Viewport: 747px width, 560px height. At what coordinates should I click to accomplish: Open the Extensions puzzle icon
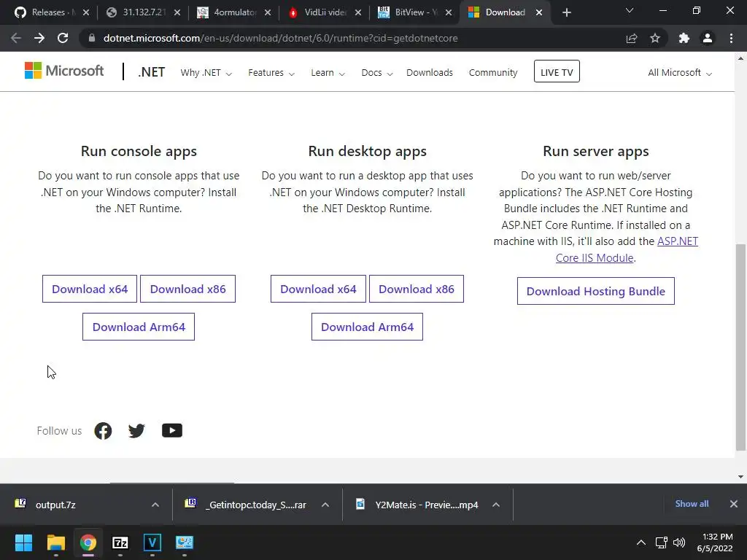click(684, 38)
